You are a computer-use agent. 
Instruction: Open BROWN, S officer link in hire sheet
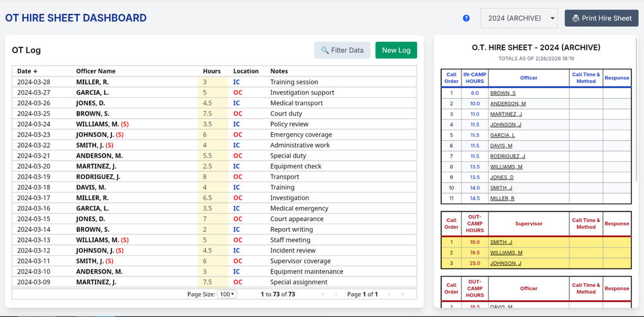tap(502, 93)
